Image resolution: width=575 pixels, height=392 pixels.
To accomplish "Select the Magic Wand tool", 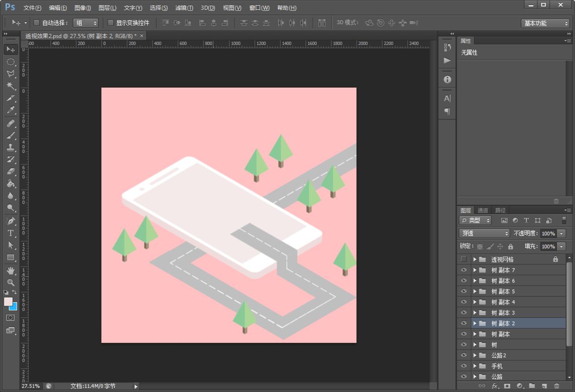I will 11,86.
